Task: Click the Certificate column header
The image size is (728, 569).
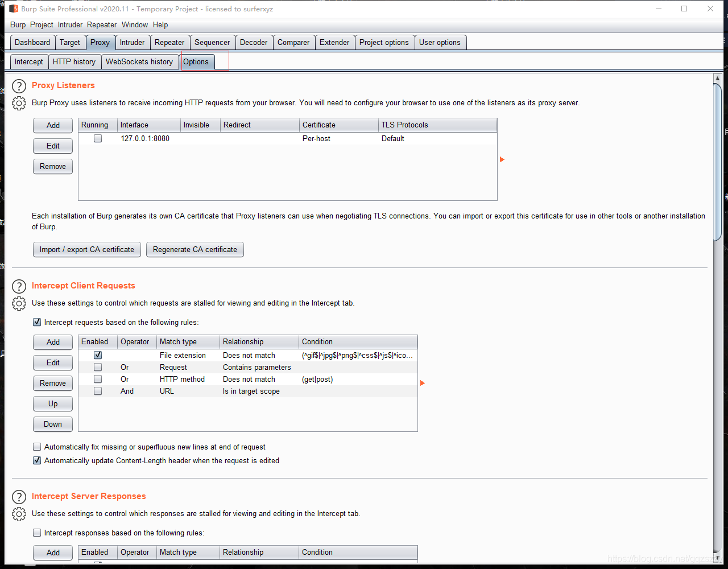Action: (x=338, y=125)
